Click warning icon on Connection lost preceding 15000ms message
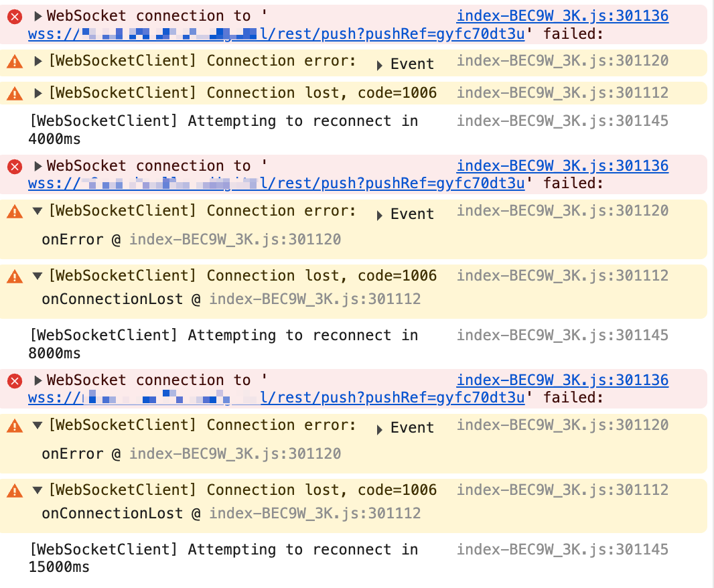 [15, 491]
